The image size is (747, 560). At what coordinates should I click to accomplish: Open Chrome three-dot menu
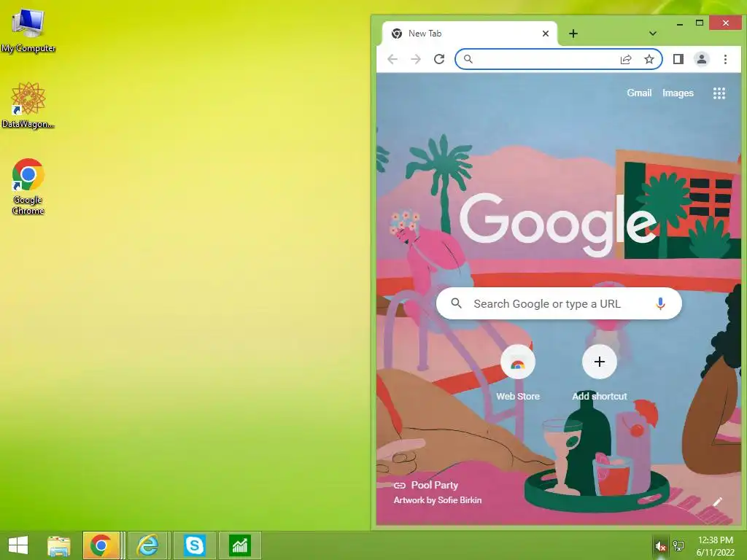click(725, 59)
